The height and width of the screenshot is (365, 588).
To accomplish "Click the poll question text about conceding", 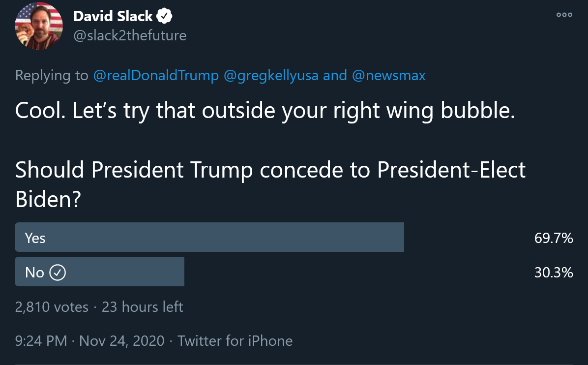I will [x=270, y=184].
